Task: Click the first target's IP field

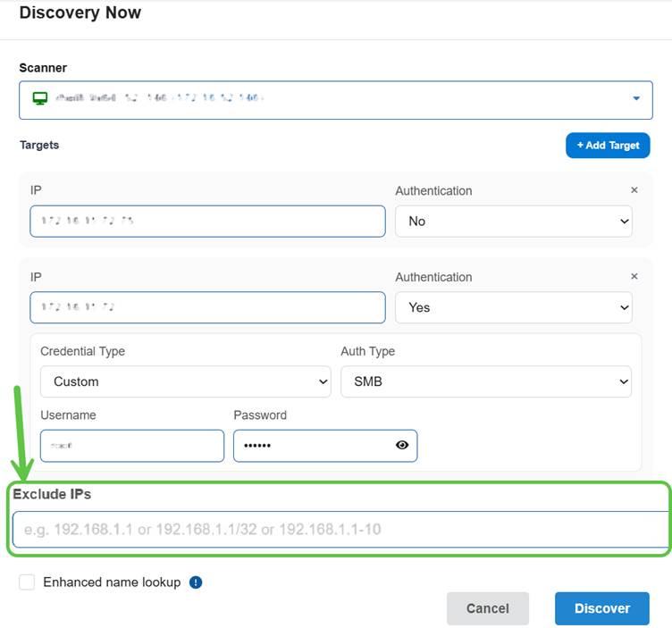Action: pyautogui.click(x=207, y=221)
